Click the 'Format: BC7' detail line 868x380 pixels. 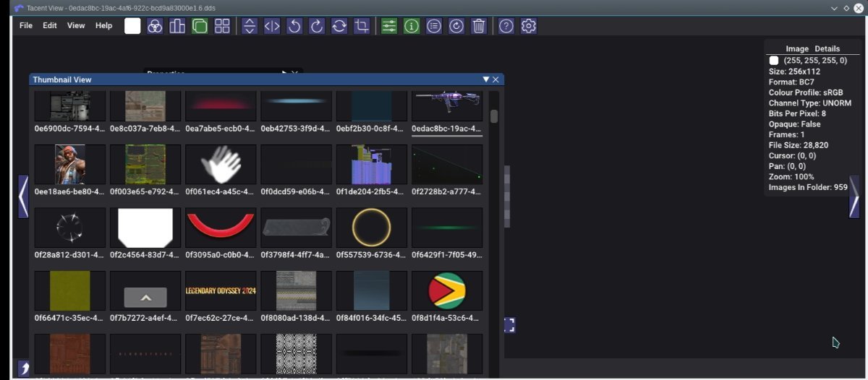791,82
